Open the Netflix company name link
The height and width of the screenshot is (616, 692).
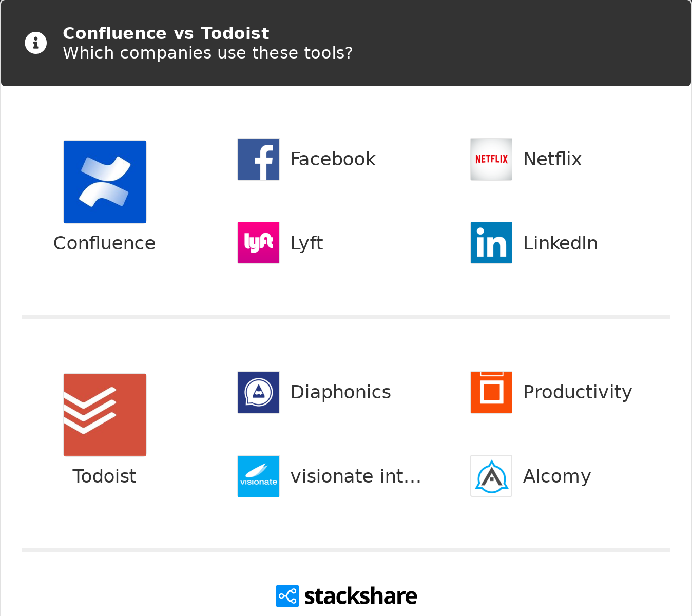(x=552, y=159)
